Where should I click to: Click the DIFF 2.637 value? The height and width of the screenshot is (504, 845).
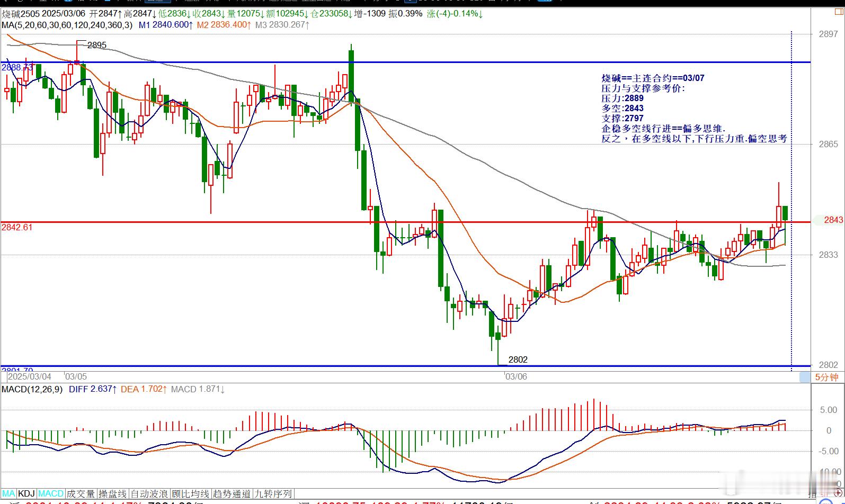tap(93, 389)
